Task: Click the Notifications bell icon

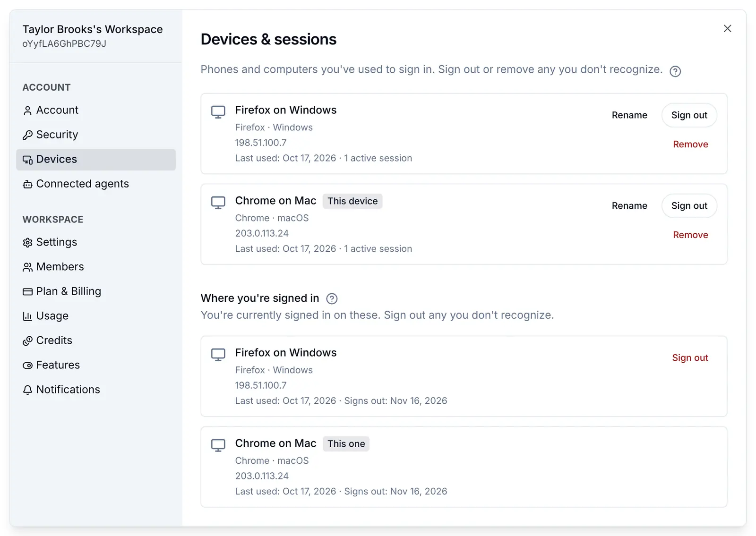Action: (27, 390)
